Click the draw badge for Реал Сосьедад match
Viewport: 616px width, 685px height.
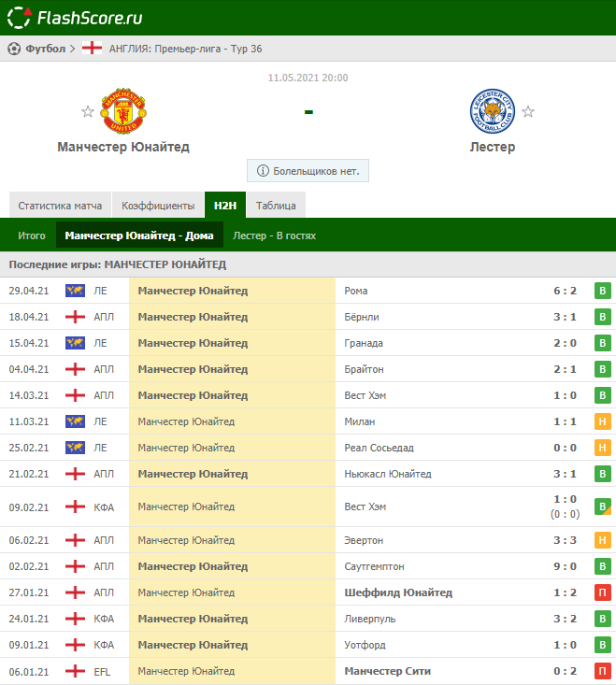click(603, 448)
